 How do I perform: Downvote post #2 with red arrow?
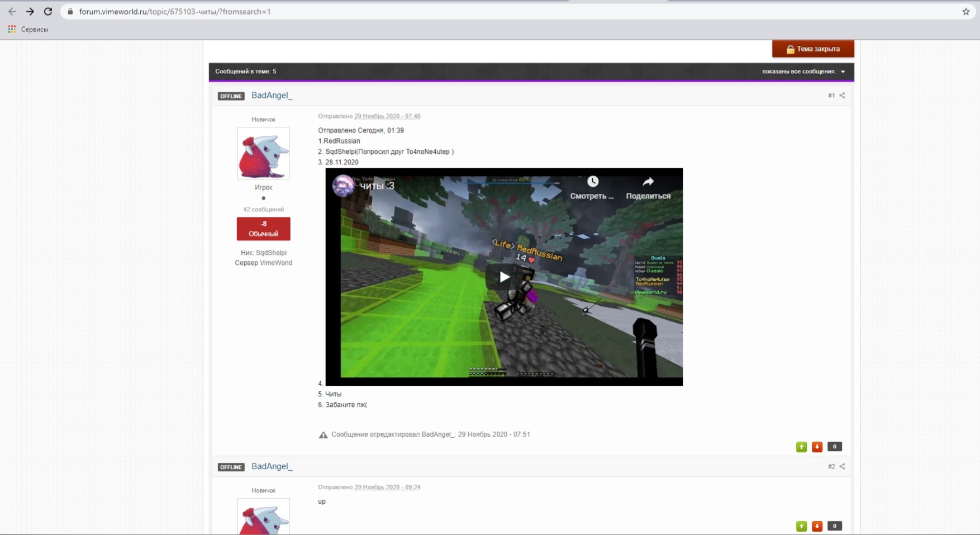pyautogui.click(x=817, y=526)
